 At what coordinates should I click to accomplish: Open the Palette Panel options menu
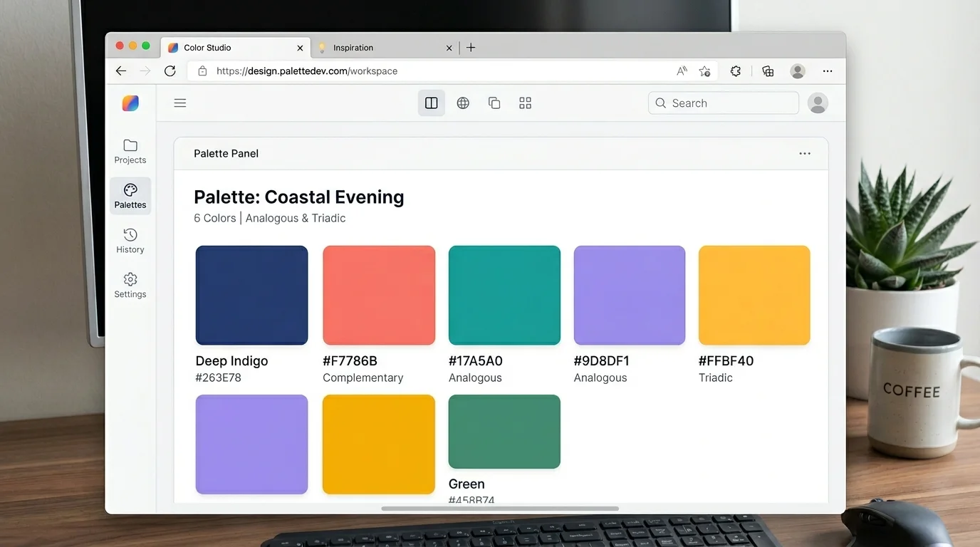(805, 153)
